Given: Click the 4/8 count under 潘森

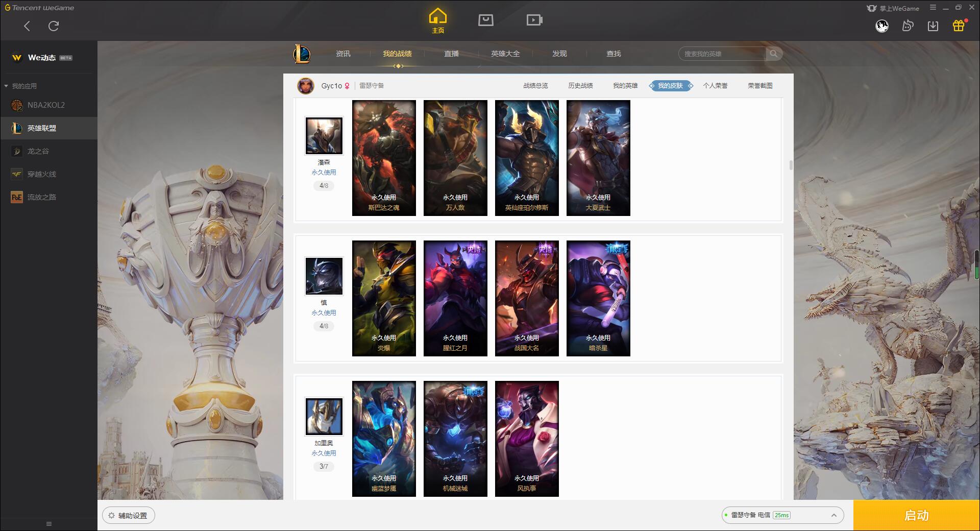Looking at the screenshot, I should pos(324,186).
